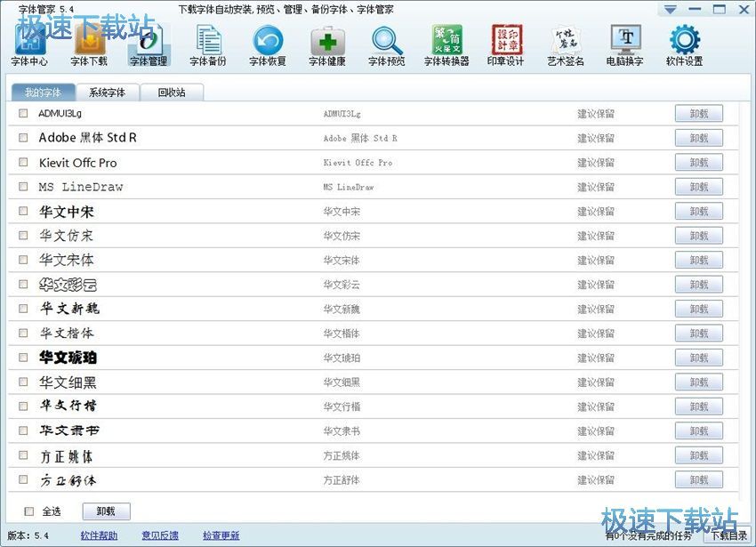Click the 华文中宋 preview text
Screen dimensions: 756x547
coord(67,212)
